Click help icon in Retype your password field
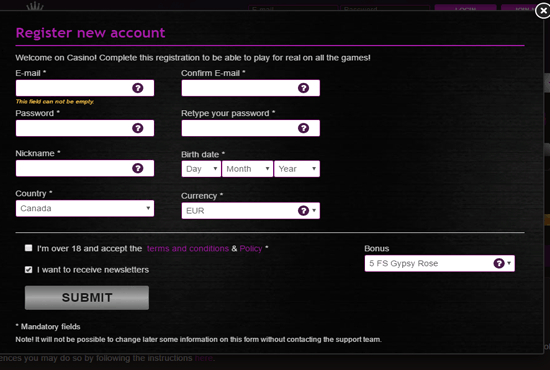 (x=303, y=128)
